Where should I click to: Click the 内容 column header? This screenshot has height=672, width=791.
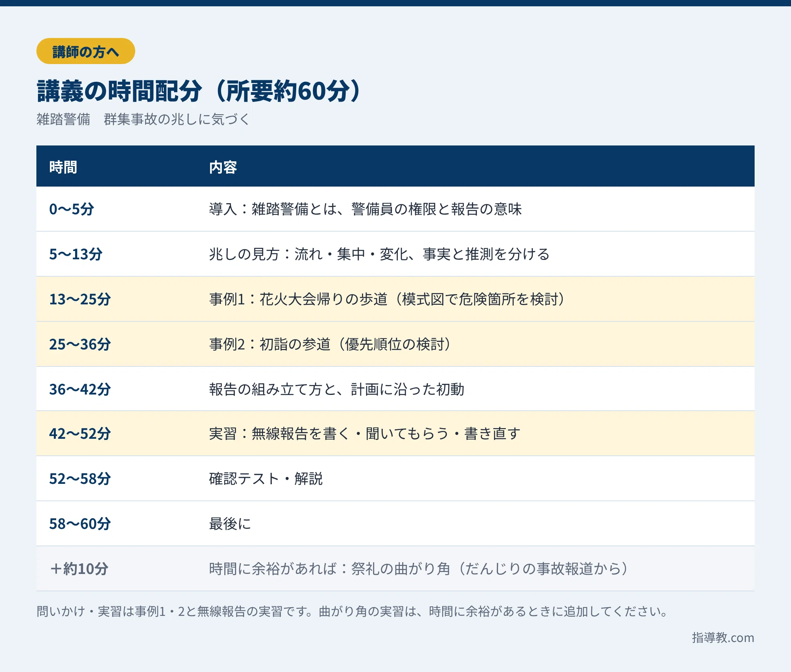(x=223, y=167)
